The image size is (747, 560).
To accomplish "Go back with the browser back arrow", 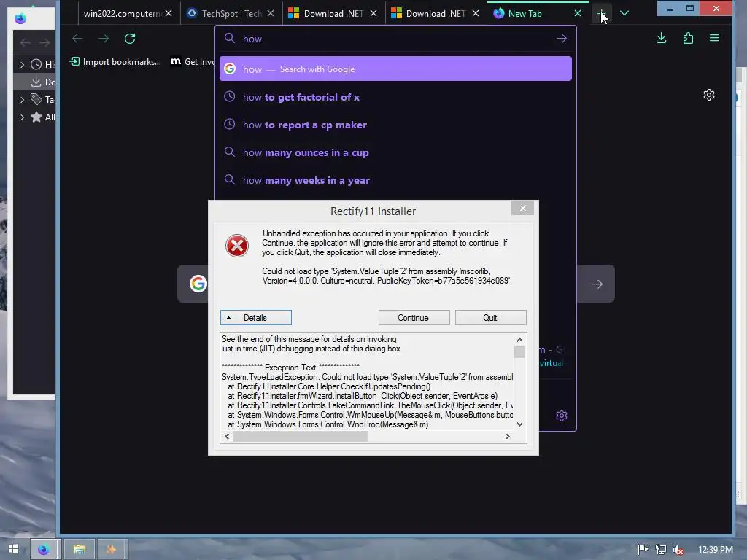I will pos(77,39).
